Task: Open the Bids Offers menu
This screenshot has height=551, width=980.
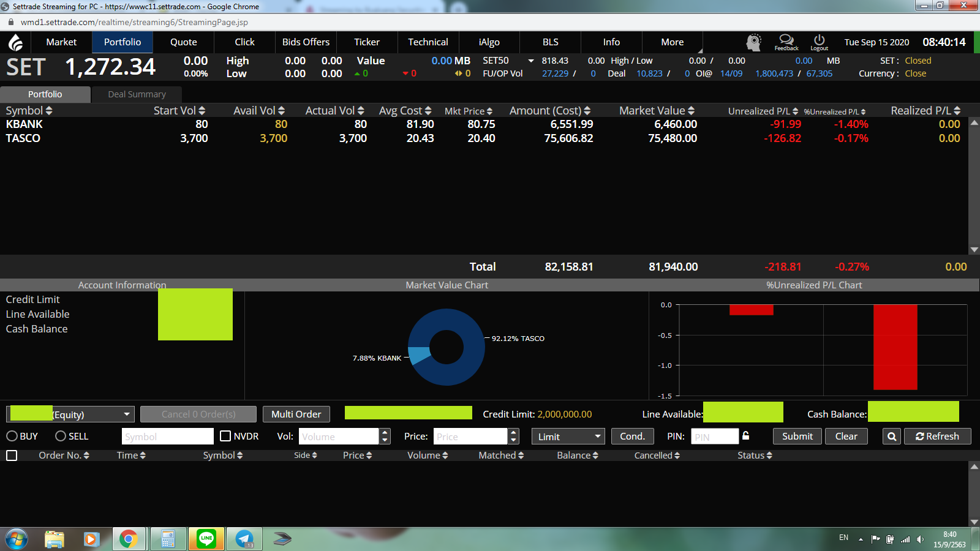Action: pyautogui.click(x=306, y=42)
